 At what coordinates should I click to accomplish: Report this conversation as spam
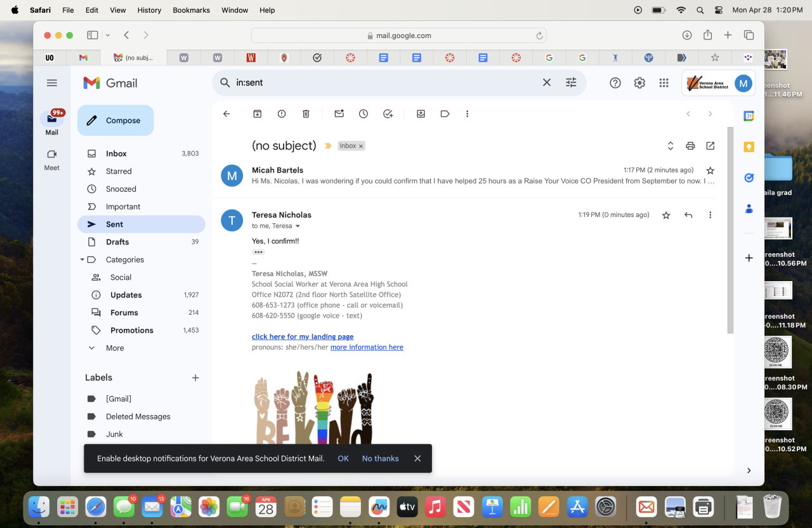(x=282, y=114)
